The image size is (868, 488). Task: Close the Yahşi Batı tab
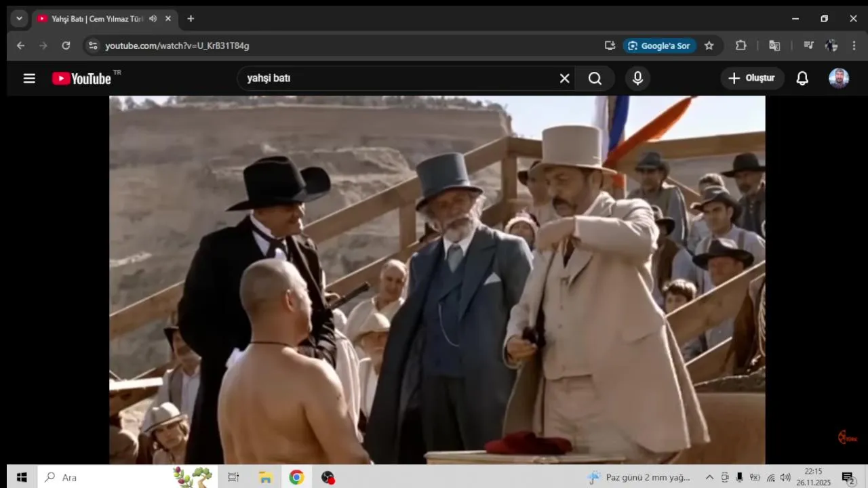pos(168,19)
